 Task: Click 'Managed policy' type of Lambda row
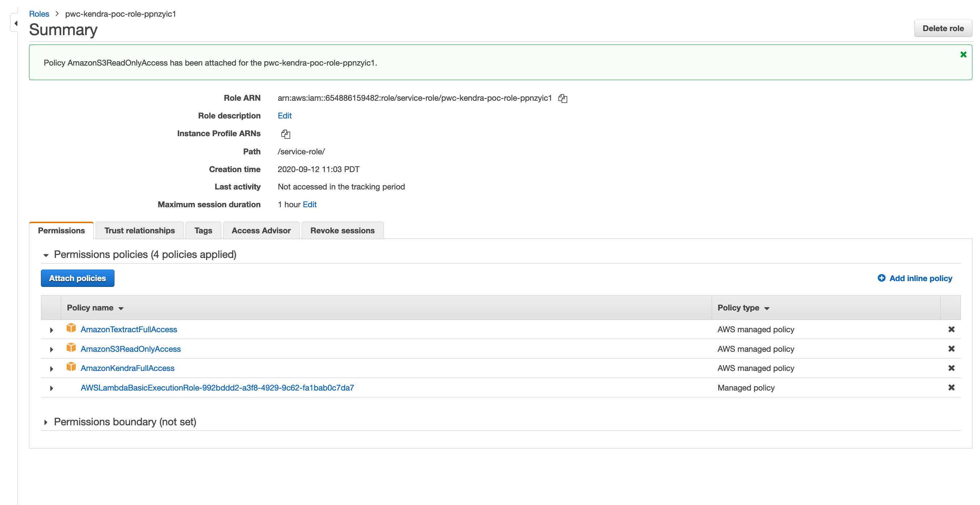click(x=746, y=388)
